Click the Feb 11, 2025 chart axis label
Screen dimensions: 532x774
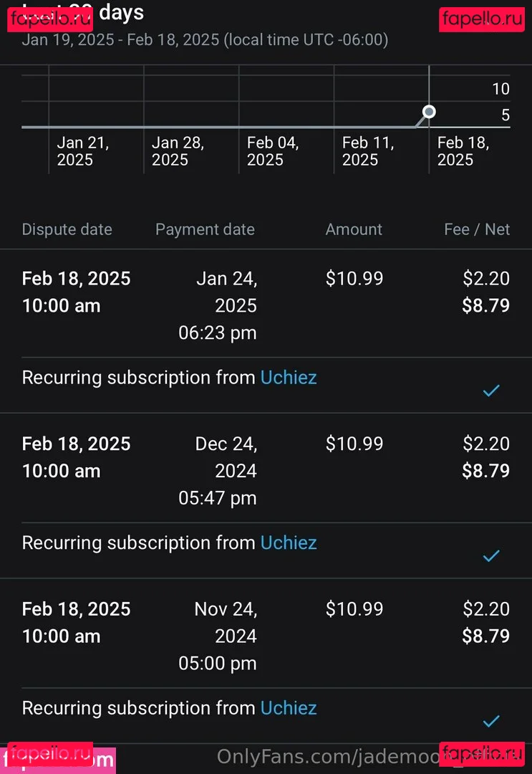click(x=368, y=151)
